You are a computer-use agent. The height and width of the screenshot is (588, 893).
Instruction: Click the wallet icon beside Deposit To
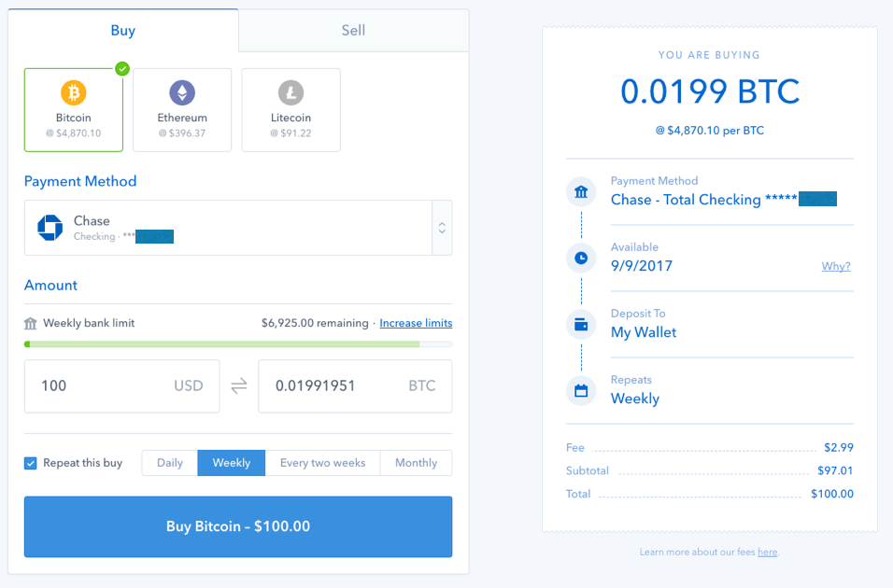click(581, 325)
